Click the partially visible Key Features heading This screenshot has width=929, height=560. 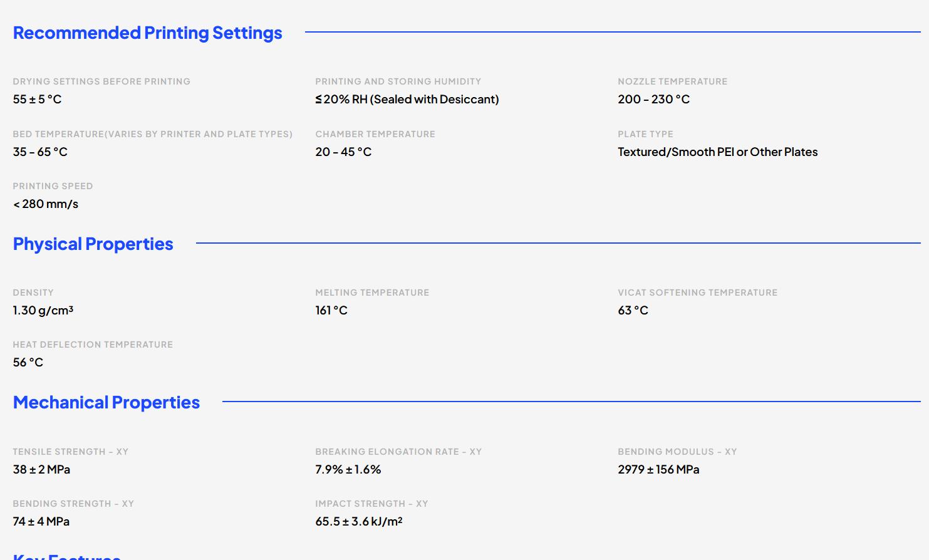[x=66, y=556]
